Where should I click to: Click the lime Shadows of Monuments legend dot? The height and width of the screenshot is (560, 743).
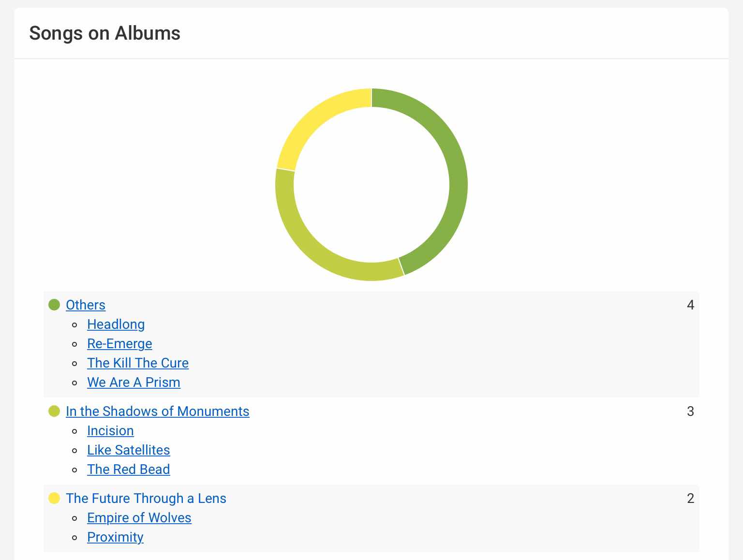pyautogui.click(x=54, y=411)
